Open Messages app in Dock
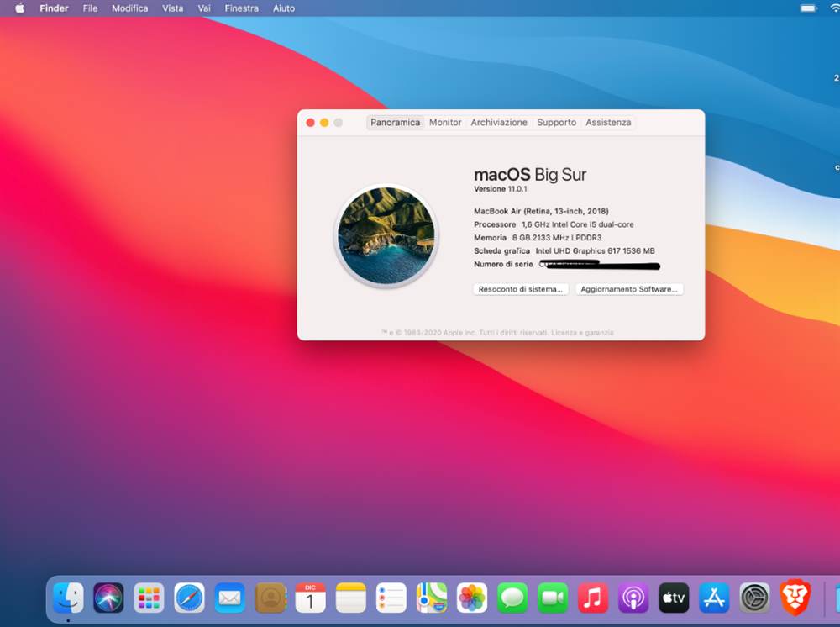The image size is (840, 627). point(512,598)
